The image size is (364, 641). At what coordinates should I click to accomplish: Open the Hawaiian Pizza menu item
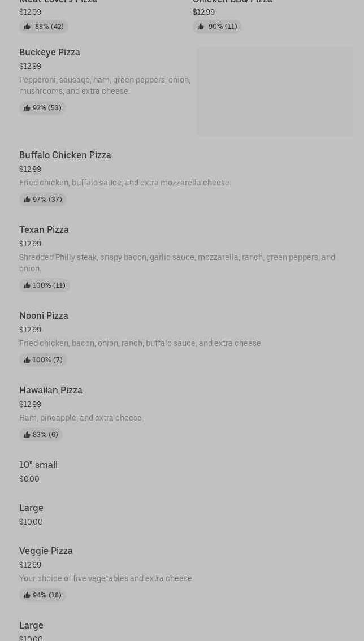[x=51, y=390]
